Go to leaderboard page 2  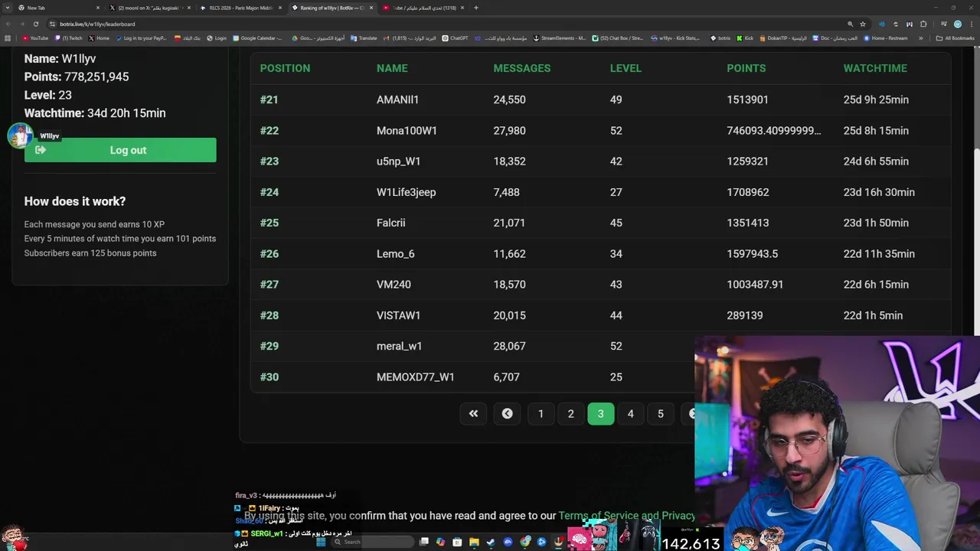click(570, 413)
